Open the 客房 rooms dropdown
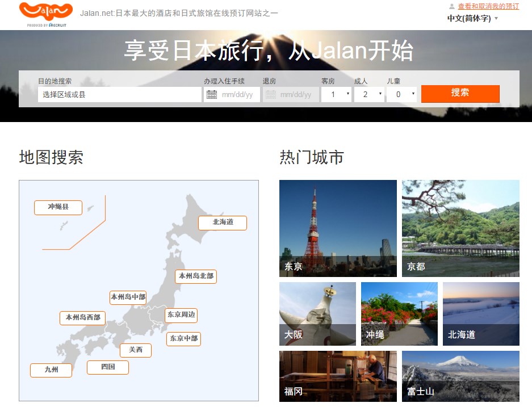 point(337,95)
